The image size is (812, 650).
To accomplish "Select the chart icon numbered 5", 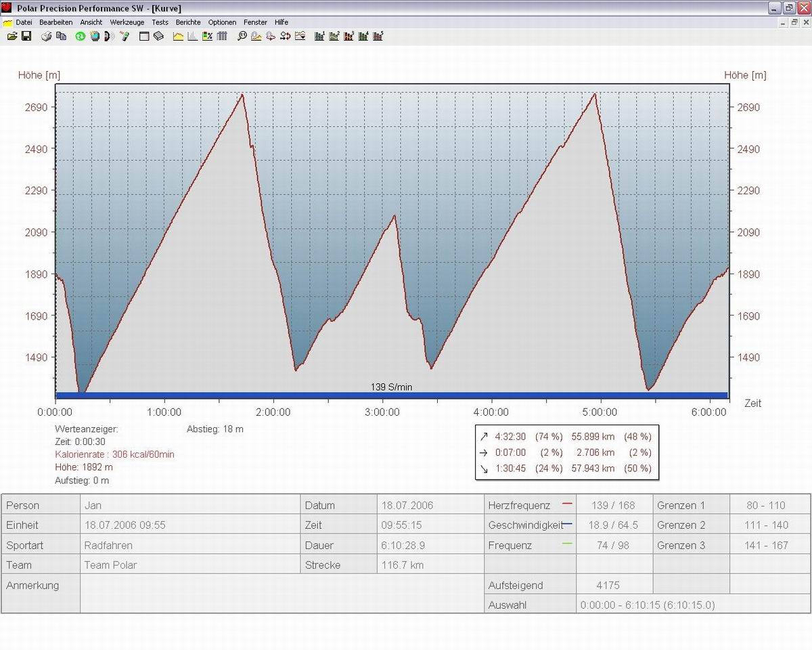I will click(x=379, y=36).
